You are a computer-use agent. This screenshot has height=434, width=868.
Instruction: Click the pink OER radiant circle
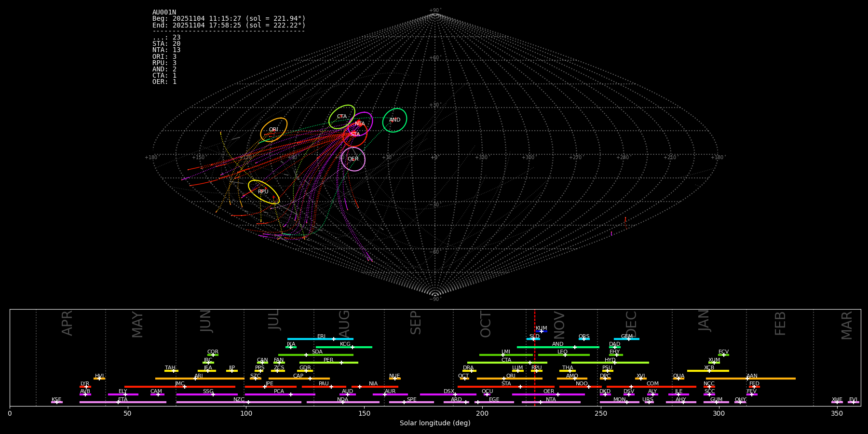pos(353,159)
